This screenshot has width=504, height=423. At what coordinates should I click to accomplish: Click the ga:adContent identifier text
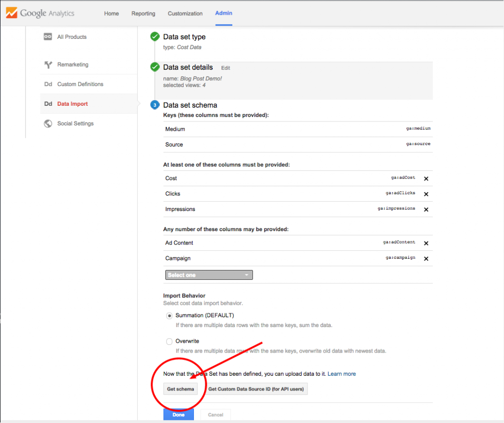click(399, 242)
